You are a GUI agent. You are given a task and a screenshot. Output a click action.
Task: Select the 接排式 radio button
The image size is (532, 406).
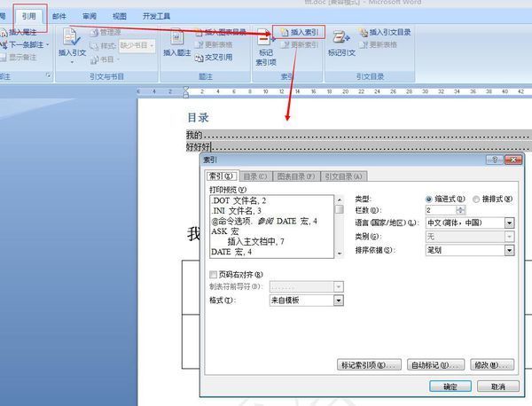(476, 199)
